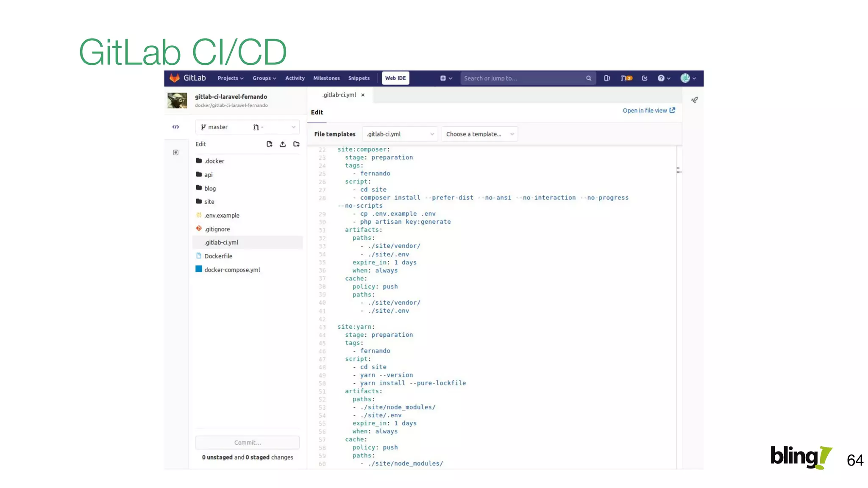This screenshot has height=488, width=868.
Task: Select the Edit tab in the editor
Action: pyautogui.click(x=317, y=112)
